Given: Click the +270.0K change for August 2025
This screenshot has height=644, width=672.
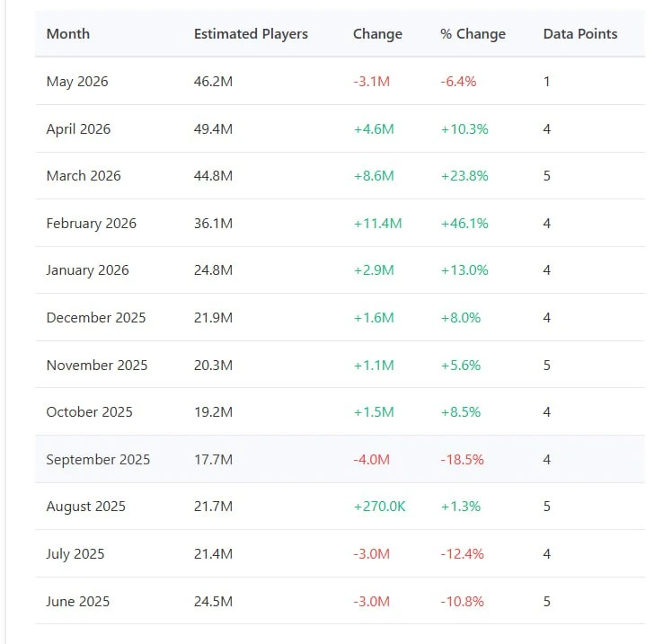Looking at the screenshot, I should pyautogui.click(x=379, y=507).
